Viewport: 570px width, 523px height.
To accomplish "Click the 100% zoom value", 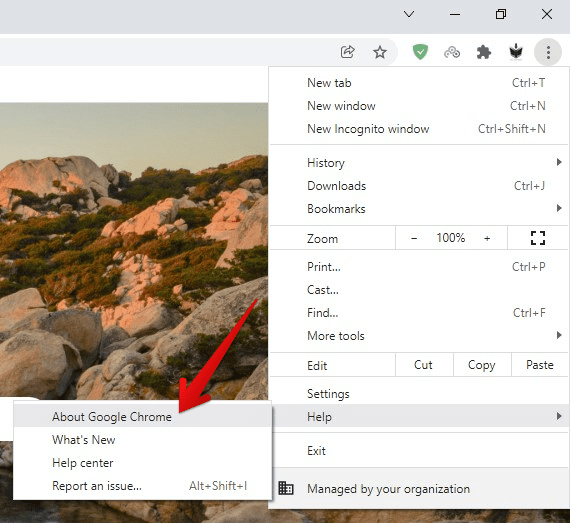I will click(450, 238).
